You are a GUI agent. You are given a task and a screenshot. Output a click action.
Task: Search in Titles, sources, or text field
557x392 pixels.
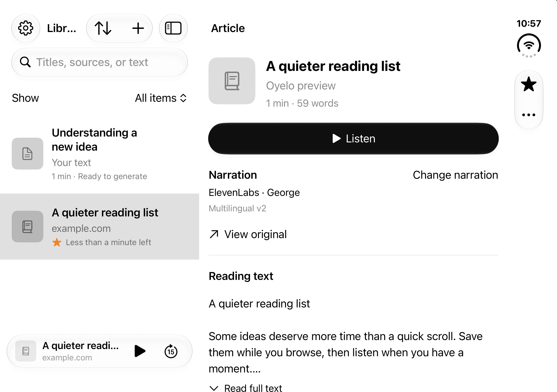coord(99,62)
